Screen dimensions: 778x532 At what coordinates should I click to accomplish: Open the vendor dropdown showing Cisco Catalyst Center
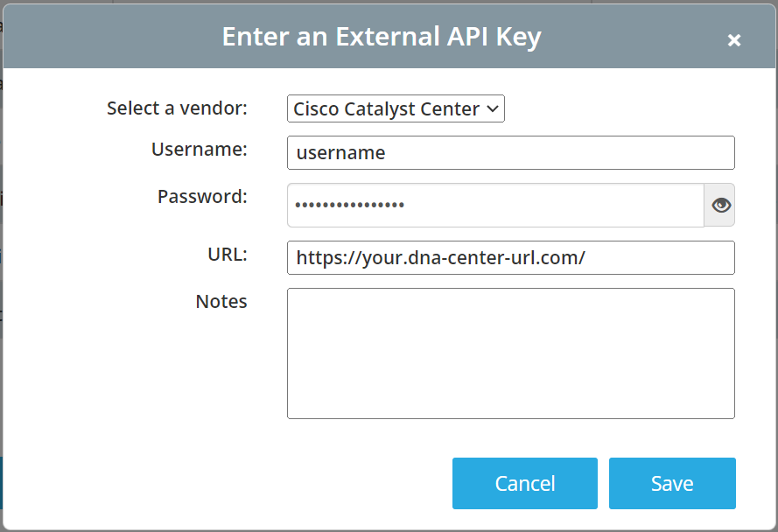(396, 108)
